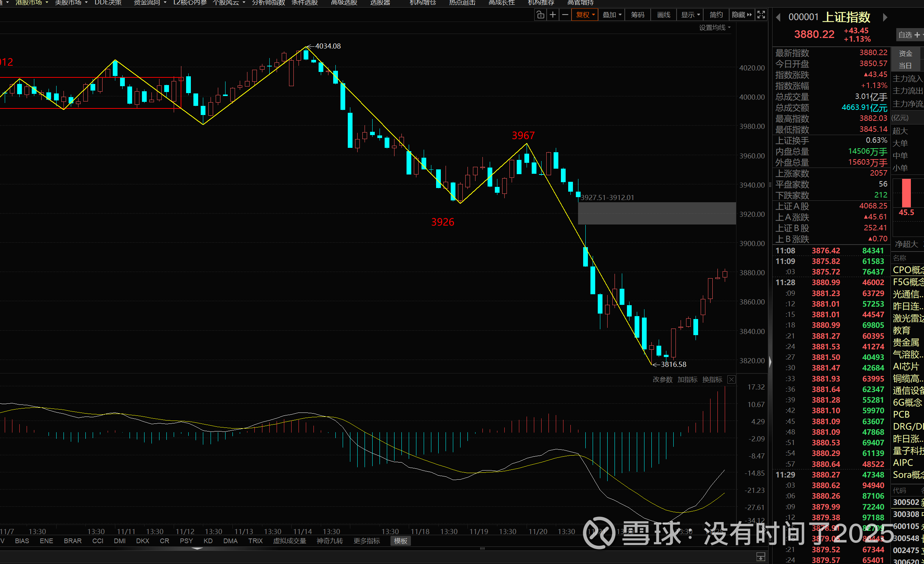Image resolution: width=924 pixels, height=564 pixels.
Task: Toggle 筹码 chip distribution view
Action: tap(638, 15)
